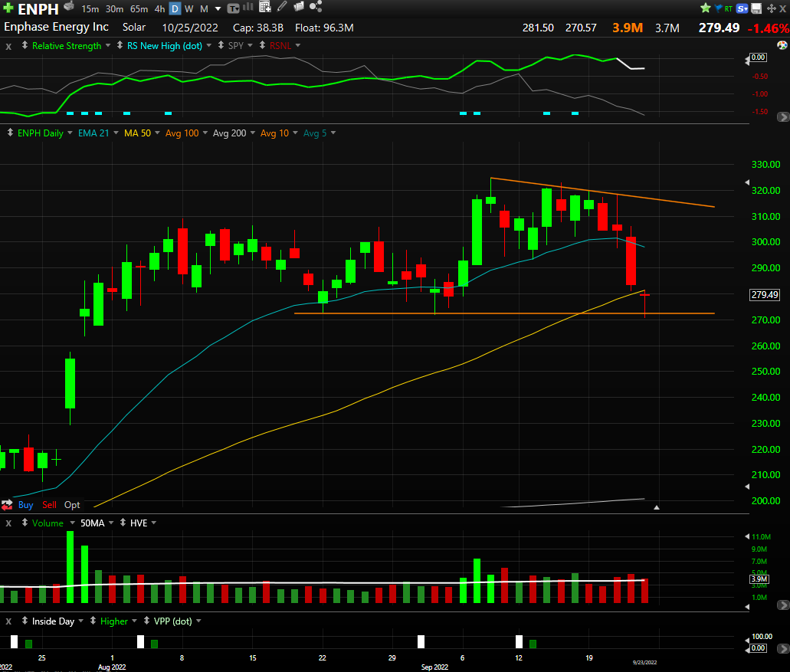Click reorder arrows beside Relative Strength
The height and width of the screenshot is (672, 790).
click(25, 45)
